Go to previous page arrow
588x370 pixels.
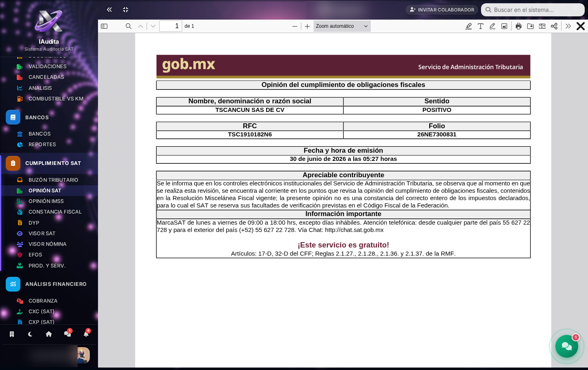point(140,26)
